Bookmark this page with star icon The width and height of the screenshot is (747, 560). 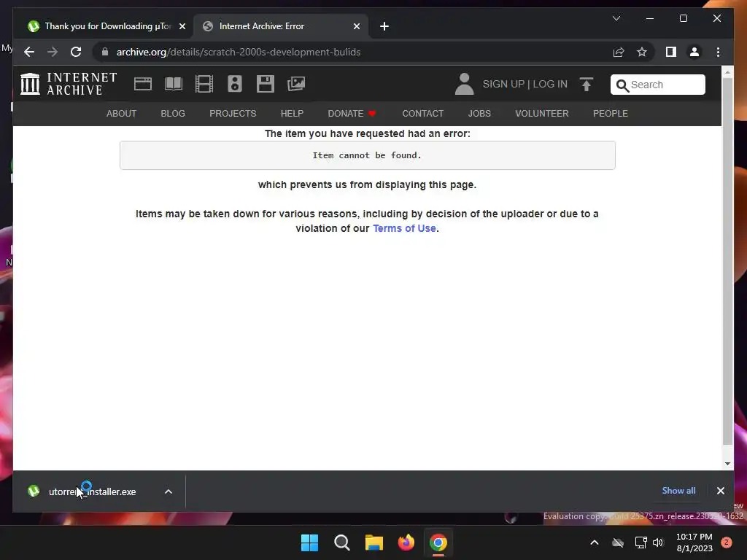[642, 52]
